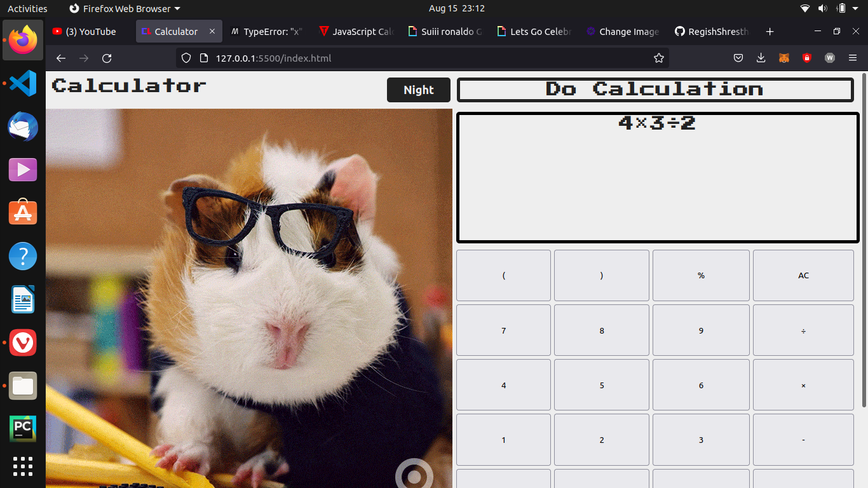This screenshot has height=488, width=868.
Task: Open the Firefox downloads panel
Action: coord(761,58)
